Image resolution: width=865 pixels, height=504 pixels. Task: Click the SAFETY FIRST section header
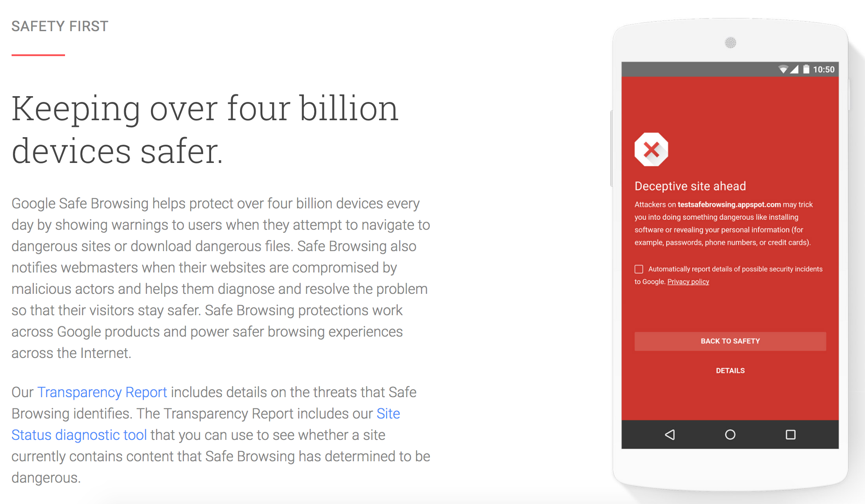click(60, 26)
